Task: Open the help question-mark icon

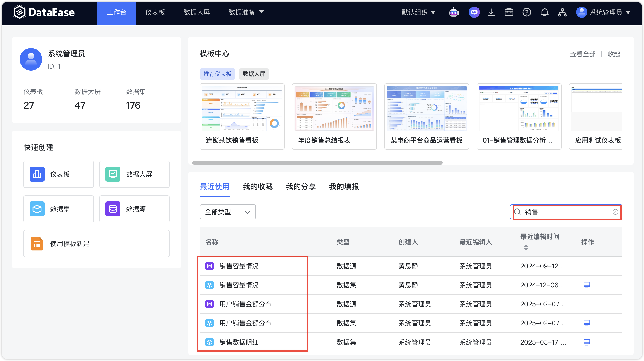Action: (x=527, y=12)
